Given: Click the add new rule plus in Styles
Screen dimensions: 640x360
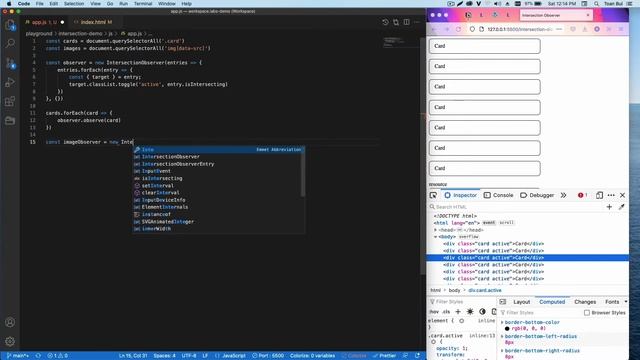Looking at the screenshot, I should point(458,312).
